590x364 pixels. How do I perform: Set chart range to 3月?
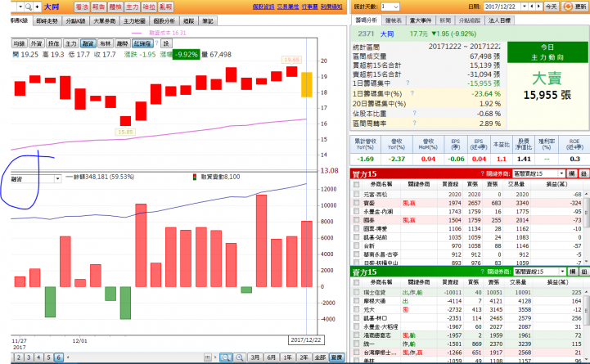point(254,357)
